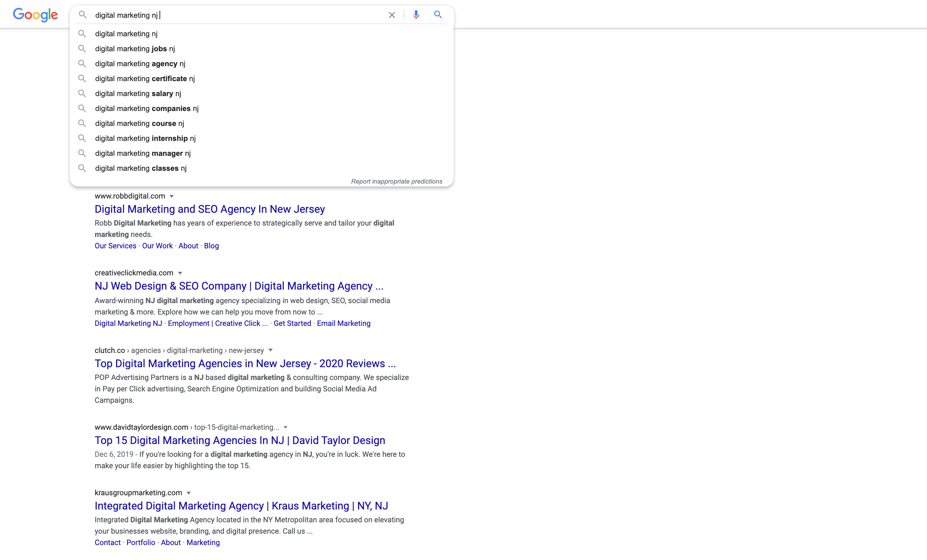Clear the search box with the X icon
The image size is (927, 560).
pyautogui.click(x=392, y=15)
